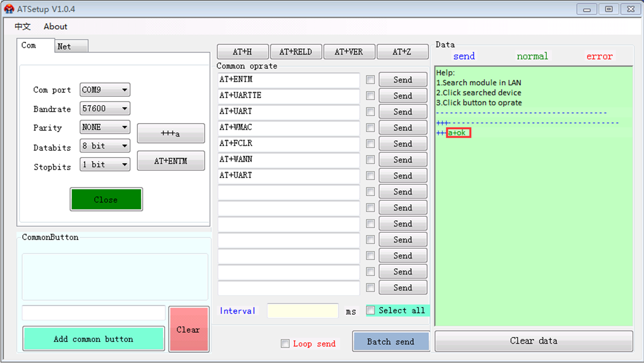Click the AT+H quick command button

242,52
